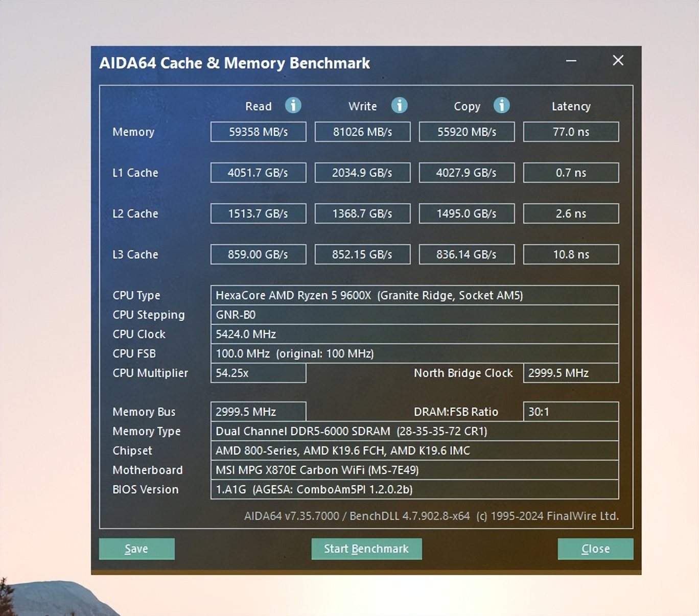Click L2 Cache write 1368.7 GB/s
Screen dimensions: 699x616
[363, 214]
